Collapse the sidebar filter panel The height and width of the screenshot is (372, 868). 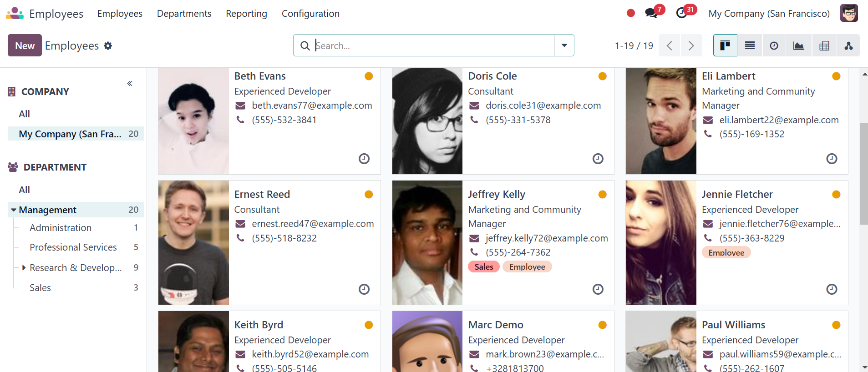[x=130, y=83]
